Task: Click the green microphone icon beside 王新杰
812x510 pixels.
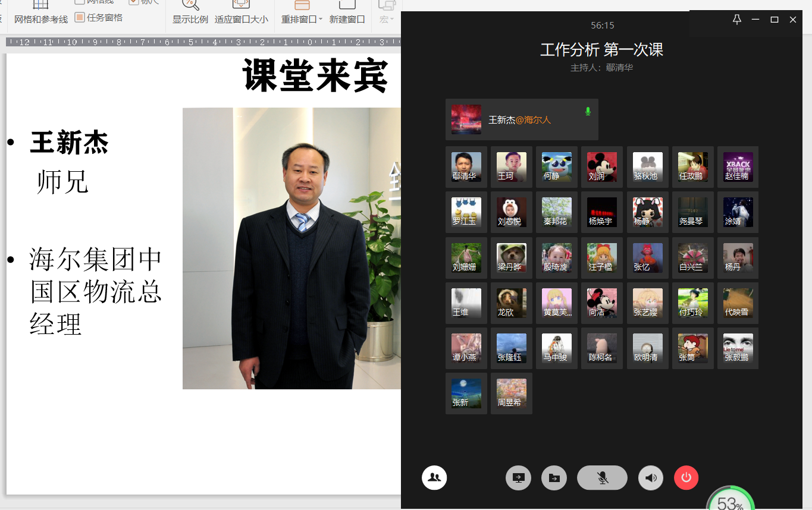Action: point(588,111)
